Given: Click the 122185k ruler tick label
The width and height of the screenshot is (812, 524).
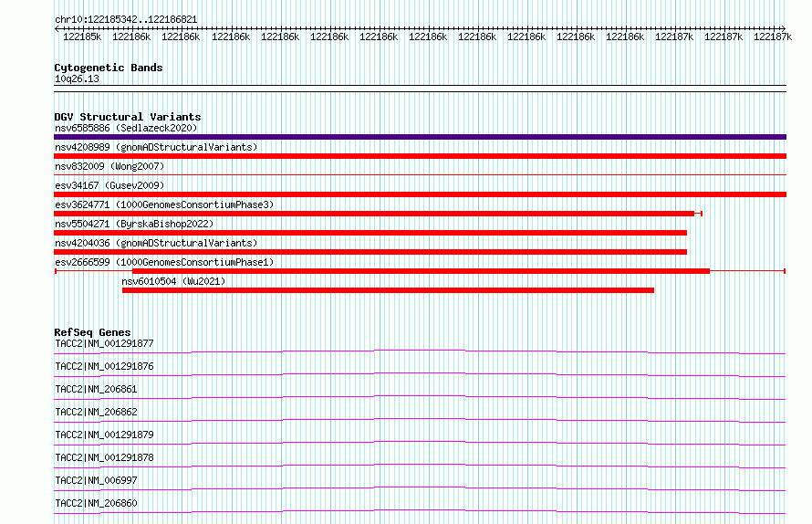Looking at the screenshot, I should click(82, 37).
